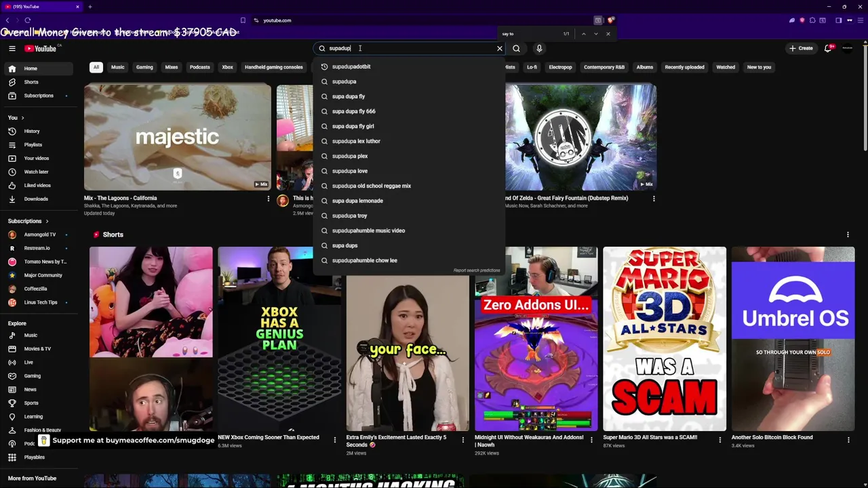Click into the YouTube search field
This screenshot has width=868, height=488.
click(409, 48)
